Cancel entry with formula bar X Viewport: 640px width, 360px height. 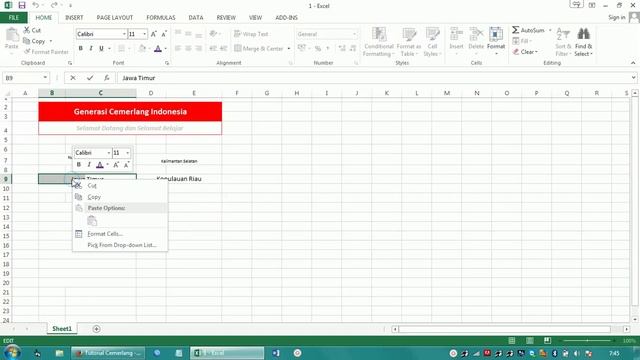pos(73,78)
